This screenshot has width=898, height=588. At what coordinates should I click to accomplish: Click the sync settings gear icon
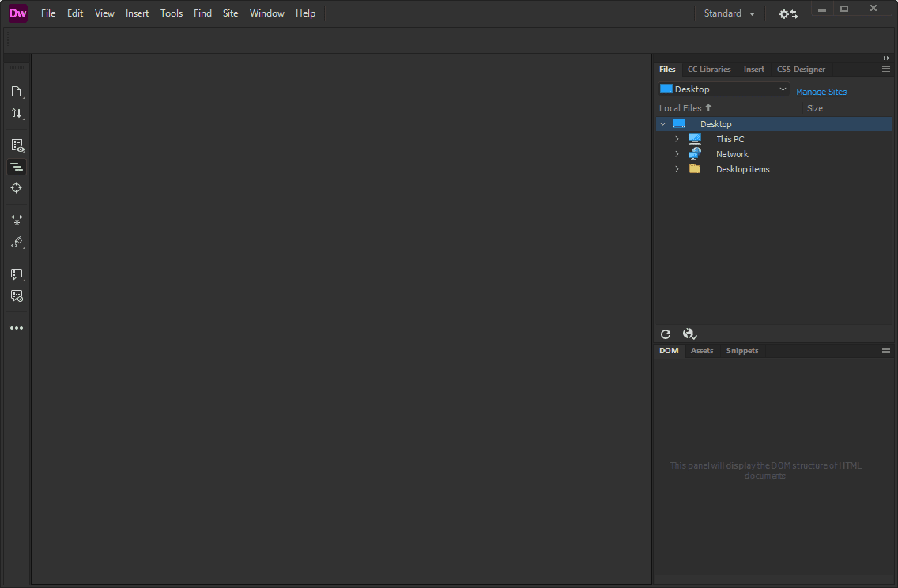(x=789, y=13)
